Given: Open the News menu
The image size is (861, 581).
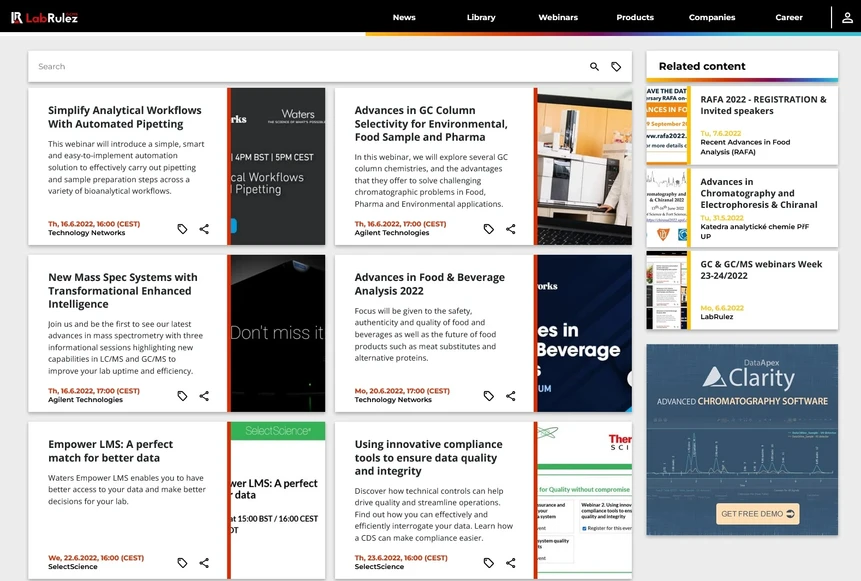Looking at the screenshot, I should [x=404, y=18].
